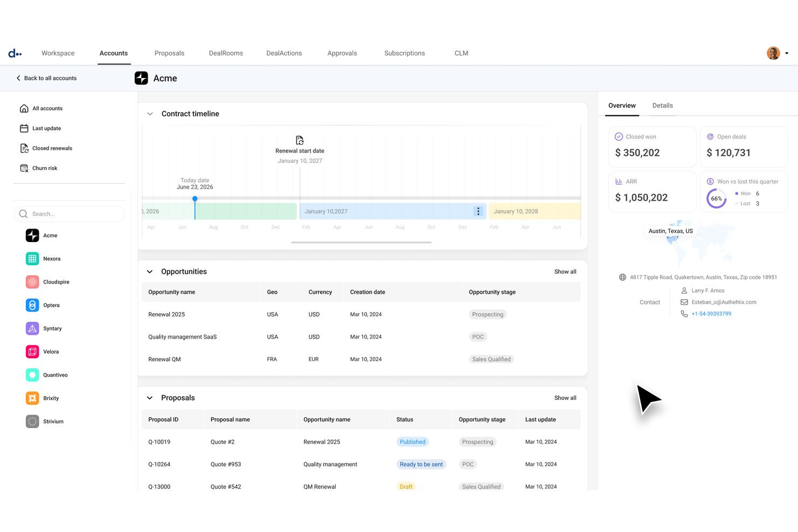Viewport: 798px width, 532px height.
Task: Select the Renewal QM opportunity row
Action: click(361, 359)
